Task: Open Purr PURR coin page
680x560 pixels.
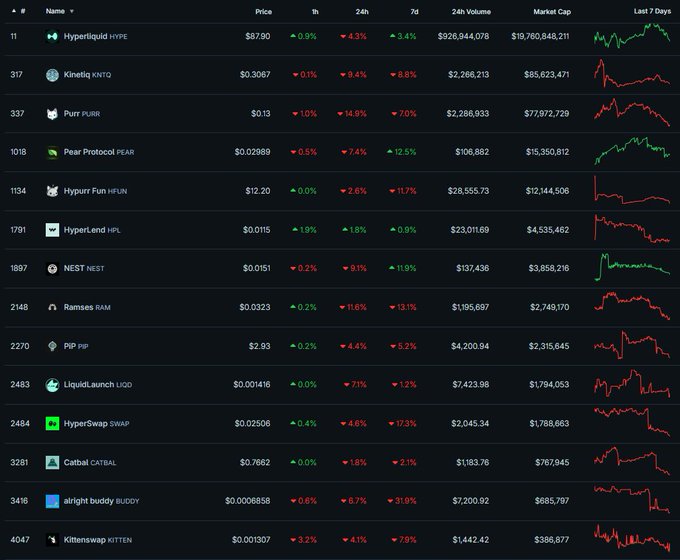Action: [x=82, y=114]
